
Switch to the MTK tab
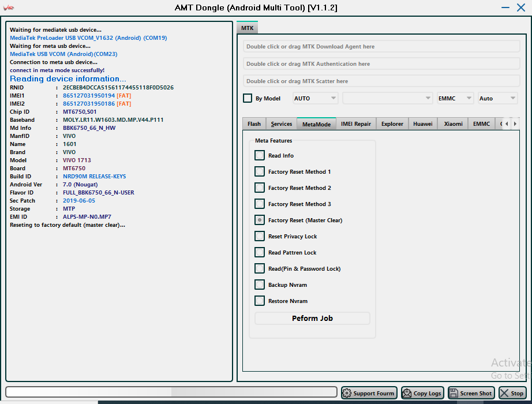(248, 28)
